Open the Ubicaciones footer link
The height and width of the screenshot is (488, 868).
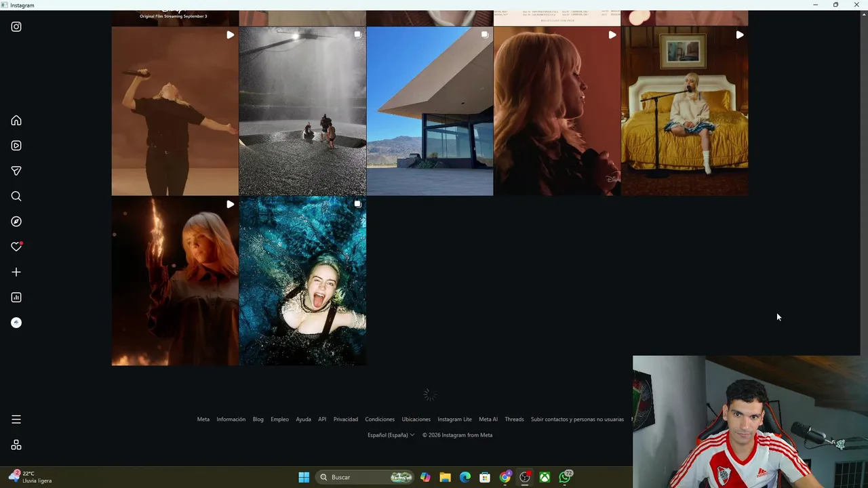[416, 420]
